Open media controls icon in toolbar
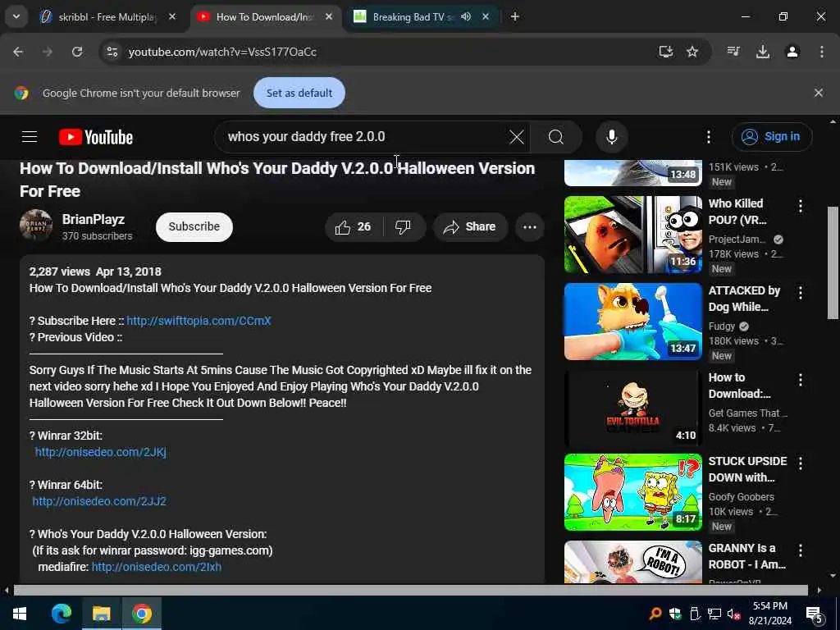 pos(733,52)
